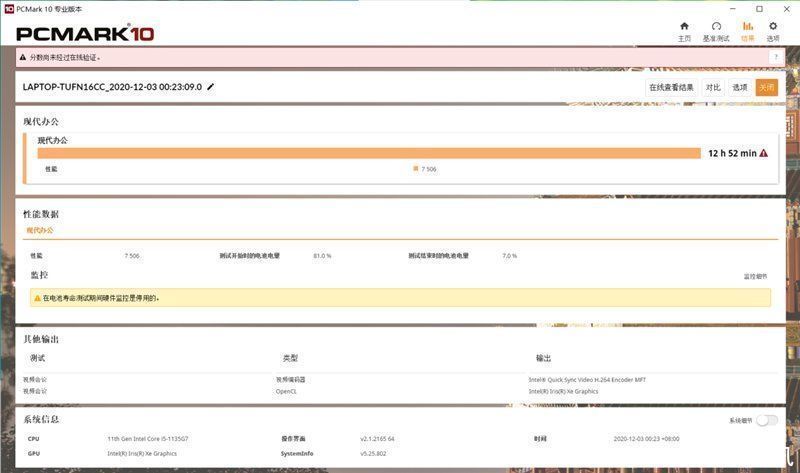Click the red warning triangle beside 12 h 52 min

click(763, 153)
